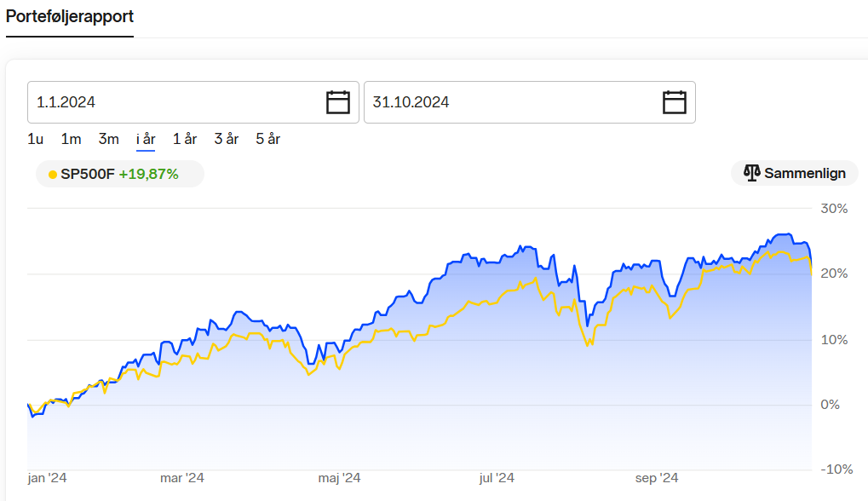Click the maj '24 axis label
This screenshot has width=868, height=501.
coord(339,478)
